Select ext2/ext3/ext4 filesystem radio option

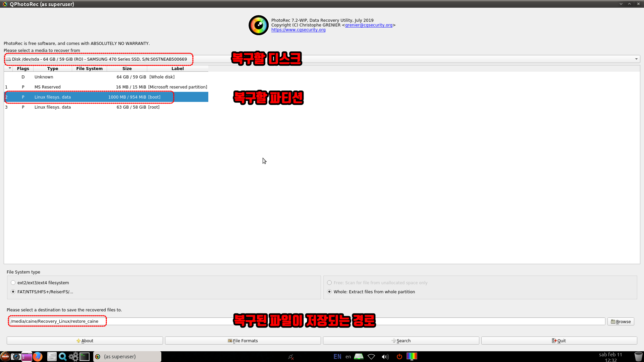[x=13, y=283]
